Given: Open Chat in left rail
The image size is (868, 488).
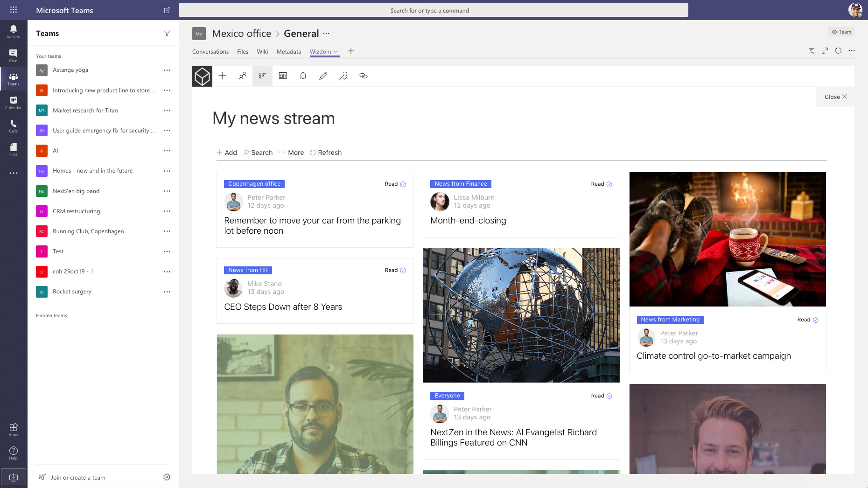Looking at the screenshot, I should tap(14, 56).
